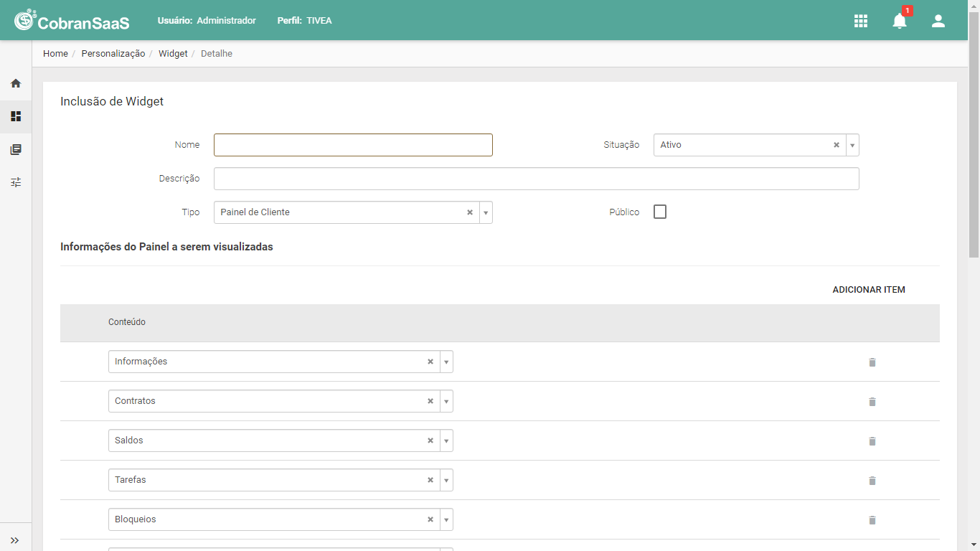
Task: Click the Usuário: Administrador label
Action: point(207,21)
